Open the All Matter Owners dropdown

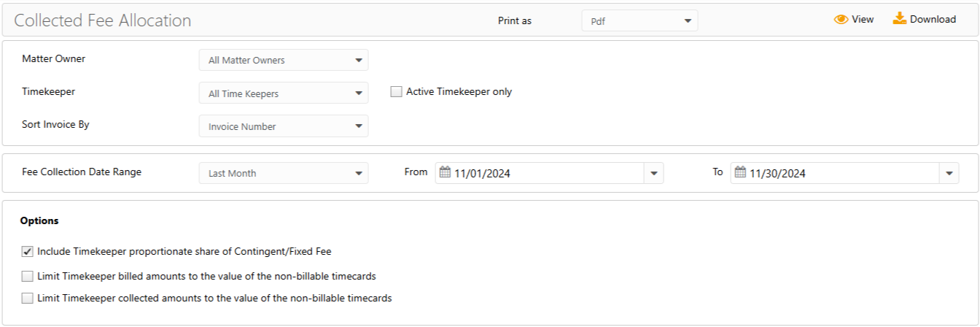284,60
